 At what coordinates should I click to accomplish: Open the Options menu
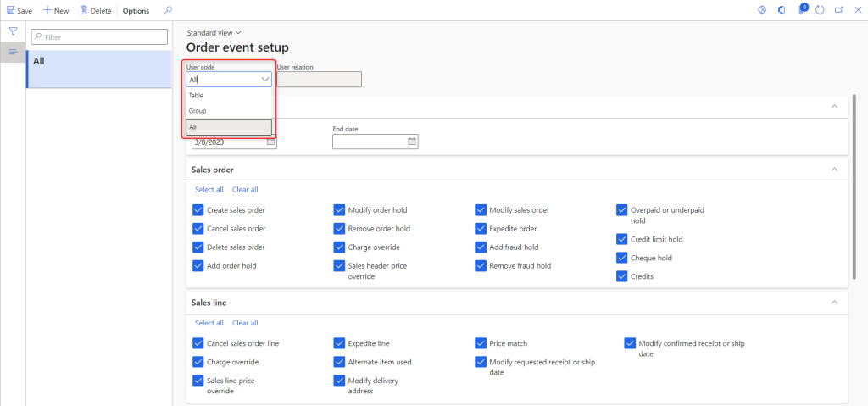tap(136, 11)
